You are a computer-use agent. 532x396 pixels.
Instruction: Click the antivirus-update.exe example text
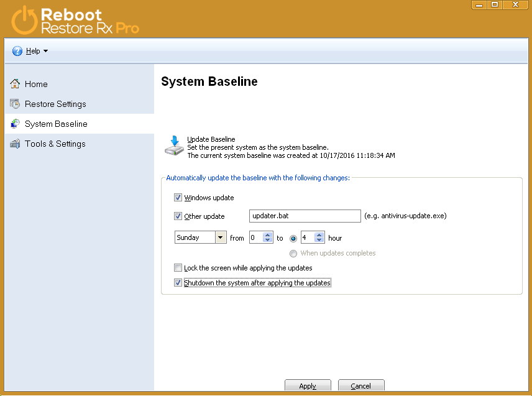point(405,216)
